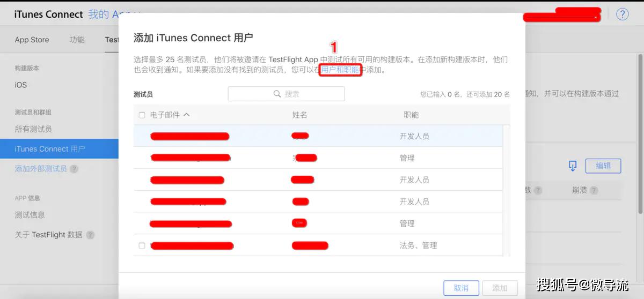This screenshot has height=299, width=644.
Task: Click the 崩溃 column label
Action: [580, 190]
